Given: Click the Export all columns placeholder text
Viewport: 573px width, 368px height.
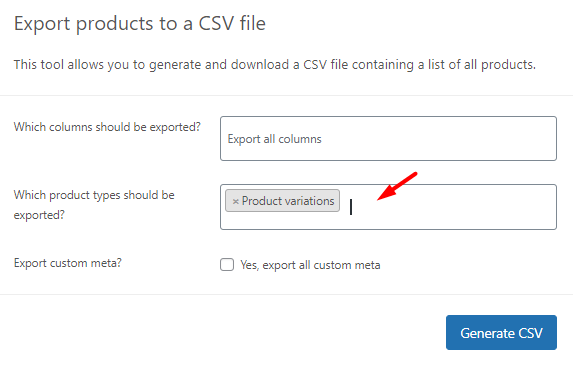Looking at the screenshot, I should click(x=274, y=139).
